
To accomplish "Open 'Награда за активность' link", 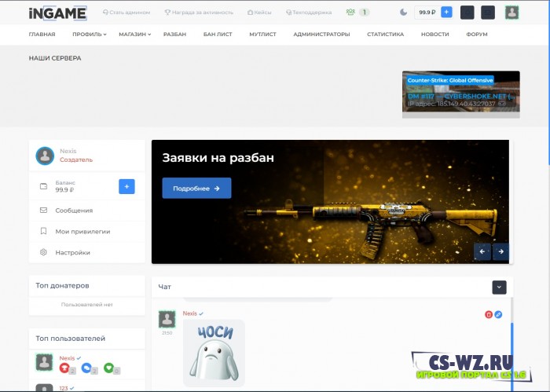I will click(x=199, y=13).
